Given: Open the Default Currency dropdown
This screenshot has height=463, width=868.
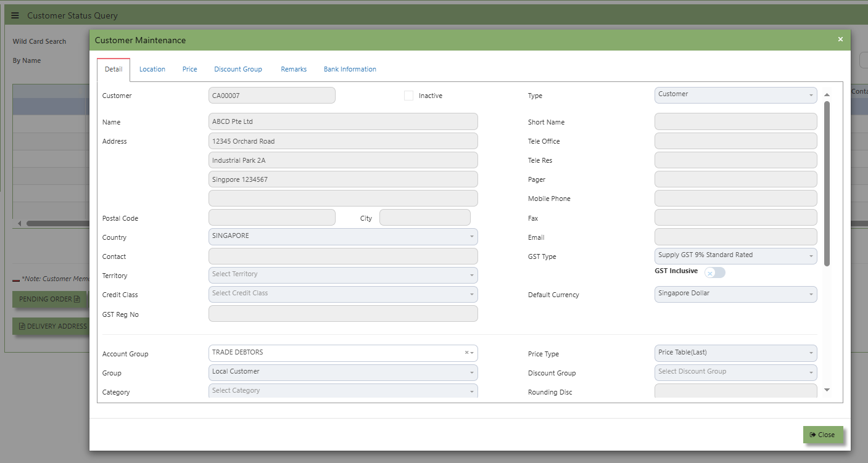Looking at the screenshot, I should (735, 294).
